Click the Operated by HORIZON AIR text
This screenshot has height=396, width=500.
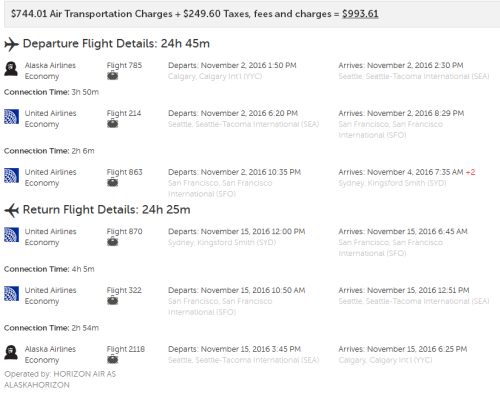(x=60, y=379)
